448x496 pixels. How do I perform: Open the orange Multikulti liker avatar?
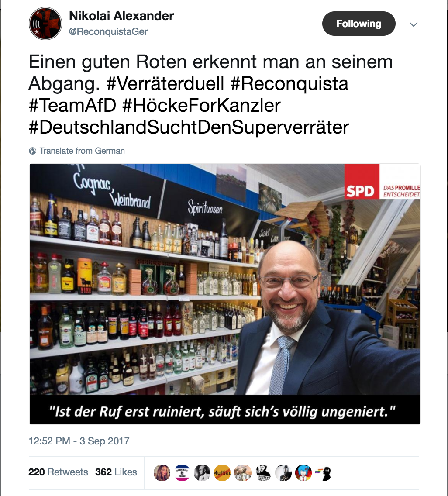coord(222,473)
